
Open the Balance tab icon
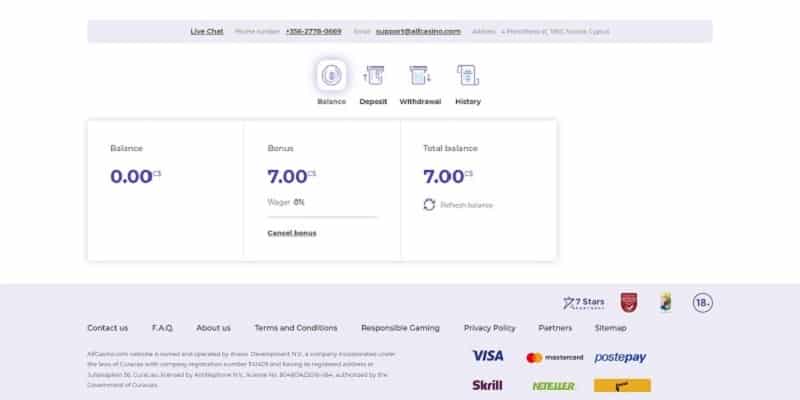coord(331,75)
